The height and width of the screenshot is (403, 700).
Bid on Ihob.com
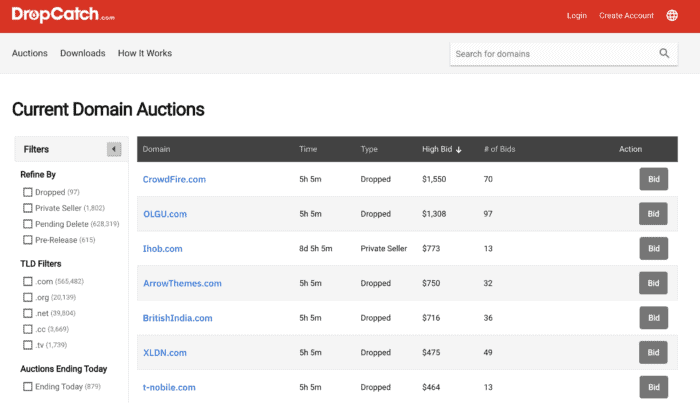coord(654,249)
